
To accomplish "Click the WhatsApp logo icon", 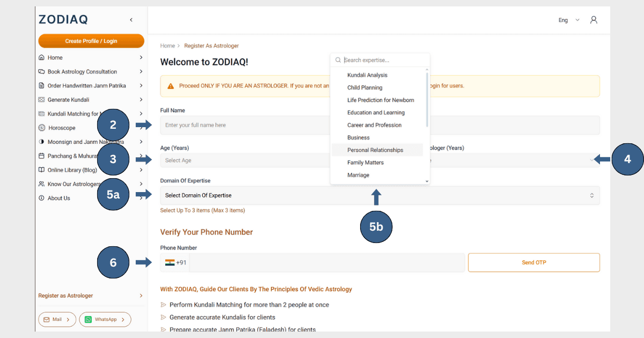I will (x=88, y=319).
